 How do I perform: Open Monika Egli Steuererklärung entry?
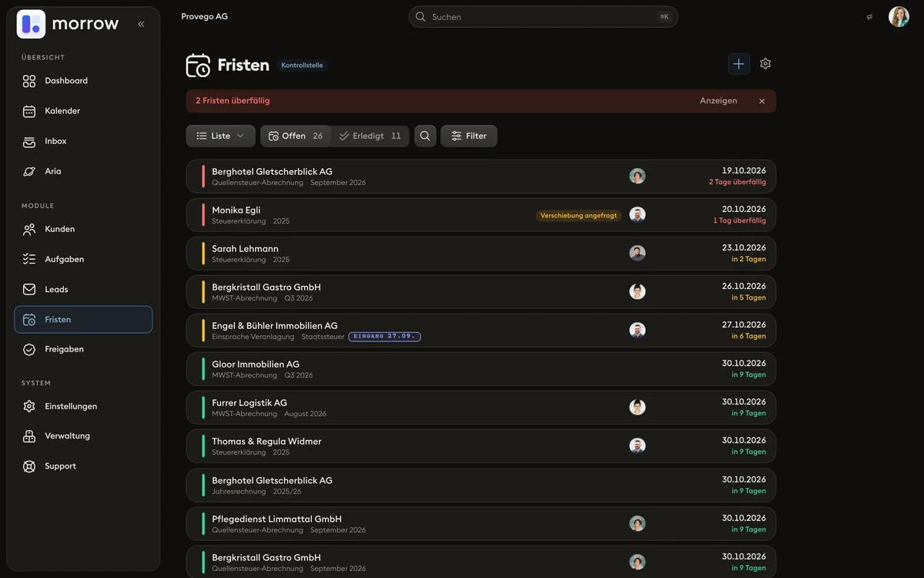480,215
